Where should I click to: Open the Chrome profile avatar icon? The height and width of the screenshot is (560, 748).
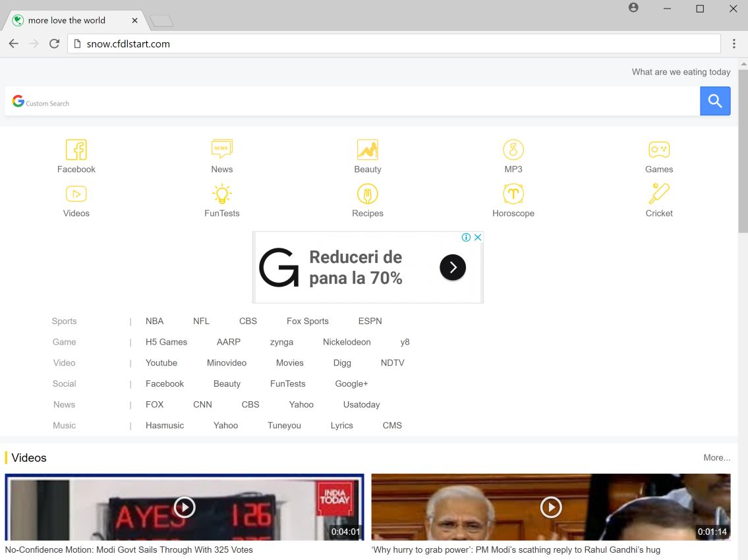(x=633, y=8)
